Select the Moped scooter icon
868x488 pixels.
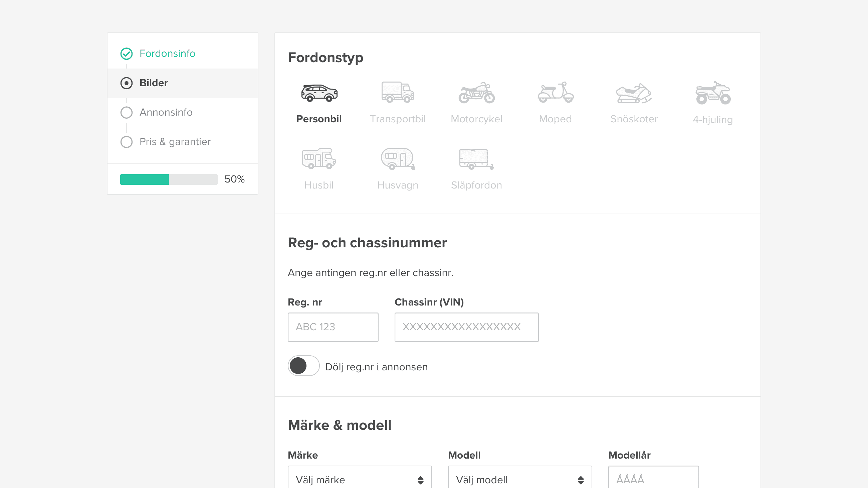point(555,92)
